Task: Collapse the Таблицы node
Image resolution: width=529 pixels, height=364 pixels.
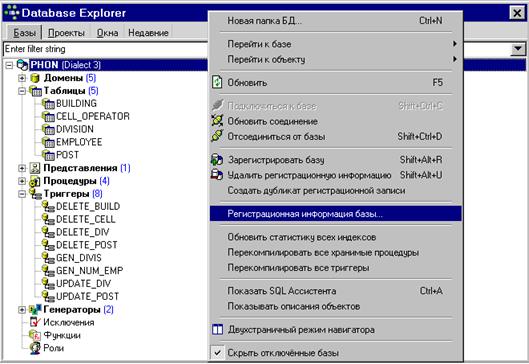Action: (x=22, y=91)
